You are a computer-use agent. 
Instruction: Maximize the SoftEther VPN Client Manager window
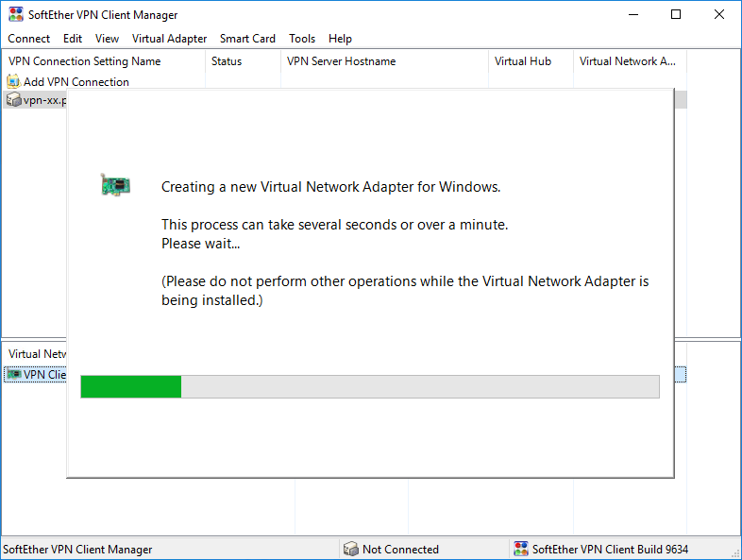coord(676,15)
